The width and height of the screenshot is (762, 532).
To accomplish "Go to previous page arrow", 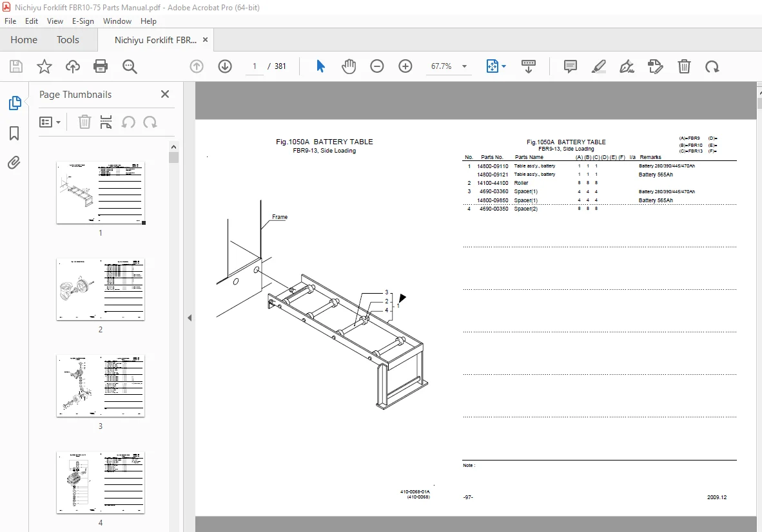I will coord(197,66).
